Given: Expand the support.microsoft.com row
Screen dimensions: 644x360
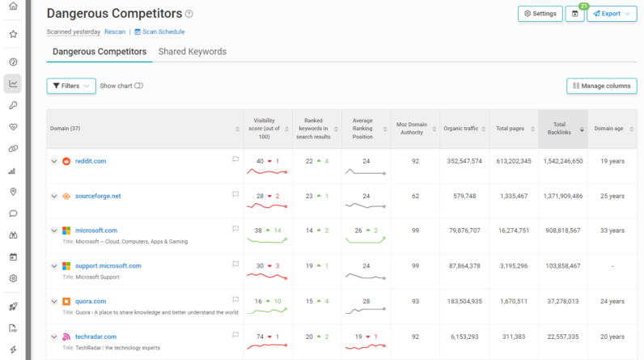Looking at the screenshot, I should click(x=54, y=266).
